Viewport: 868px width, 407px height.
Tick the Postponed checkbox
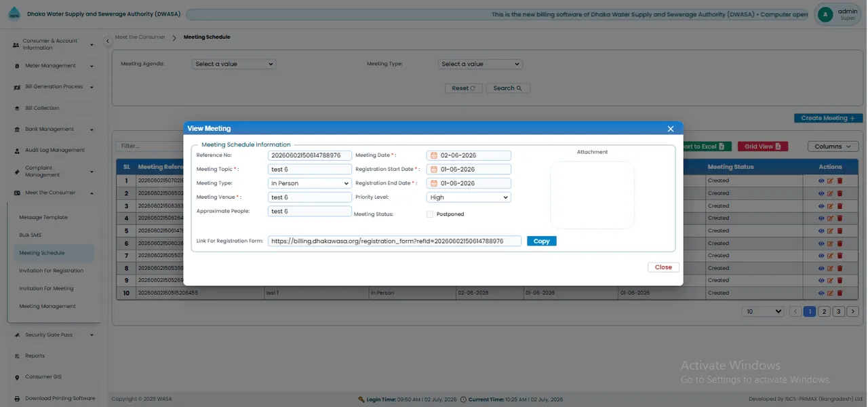(430, 214)
